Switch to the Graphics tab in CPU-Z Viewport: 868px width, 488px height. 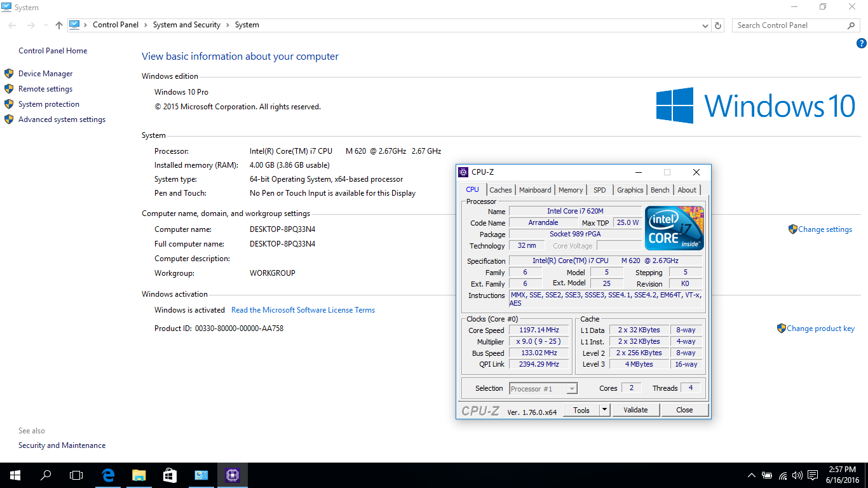[x=630, y=190]
